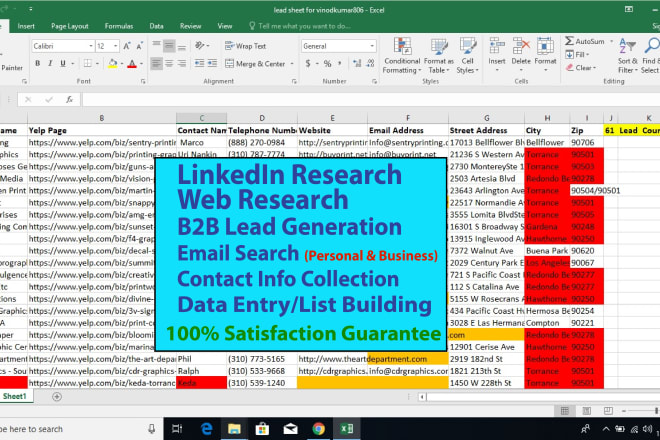Select the Sheet1 tab
The width and height of the screenshot is (660, 440).
pos(14,397)
